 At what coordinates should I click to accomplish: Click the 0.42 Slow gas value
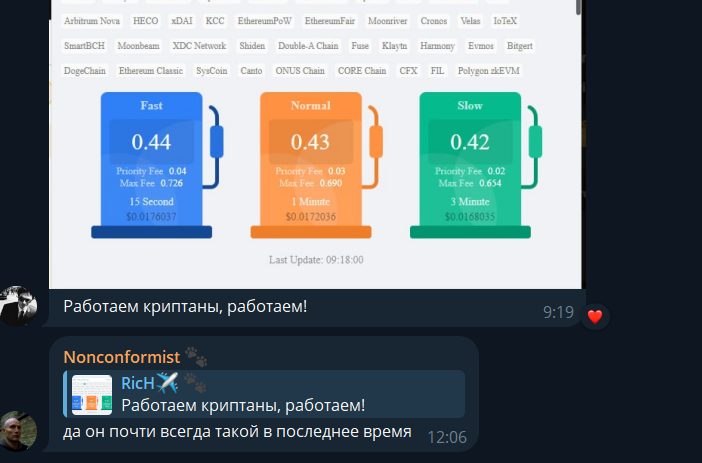tap(470, 142)
